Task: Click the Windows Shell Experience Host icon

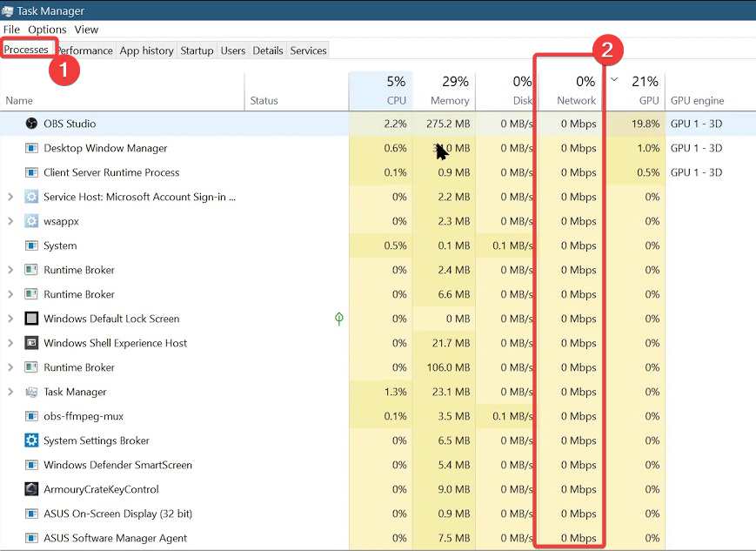Action: (x=30, y=342)
